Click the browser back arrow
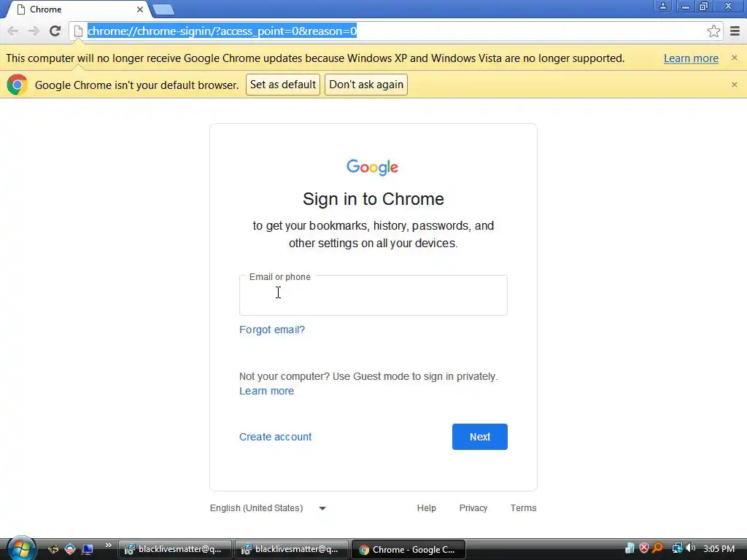This screenshot has width=747, height=560. point(13,31)
